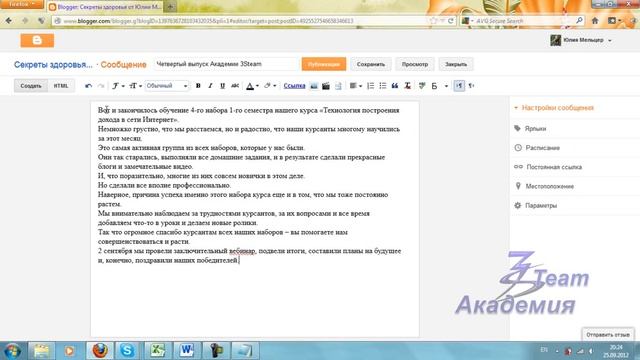The height and width of the screenshot is (360, 640).
Task: Switch to the HTML editing mode
Action: [x=61, y=86]
